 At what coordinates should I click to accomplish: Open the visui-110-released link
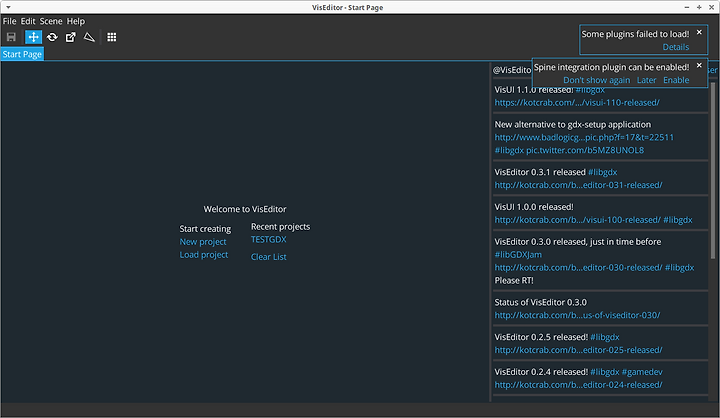tap(577, 102)
